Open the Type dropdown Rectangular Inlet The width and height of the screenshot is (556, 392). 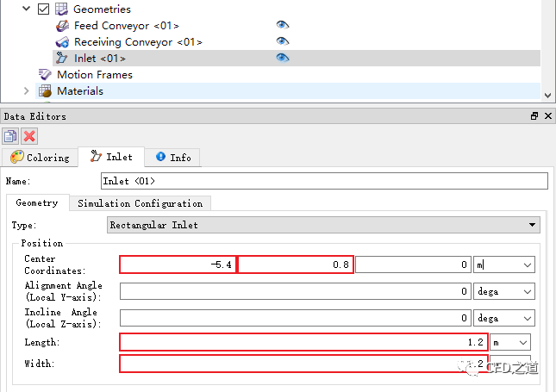pos(323,225)
